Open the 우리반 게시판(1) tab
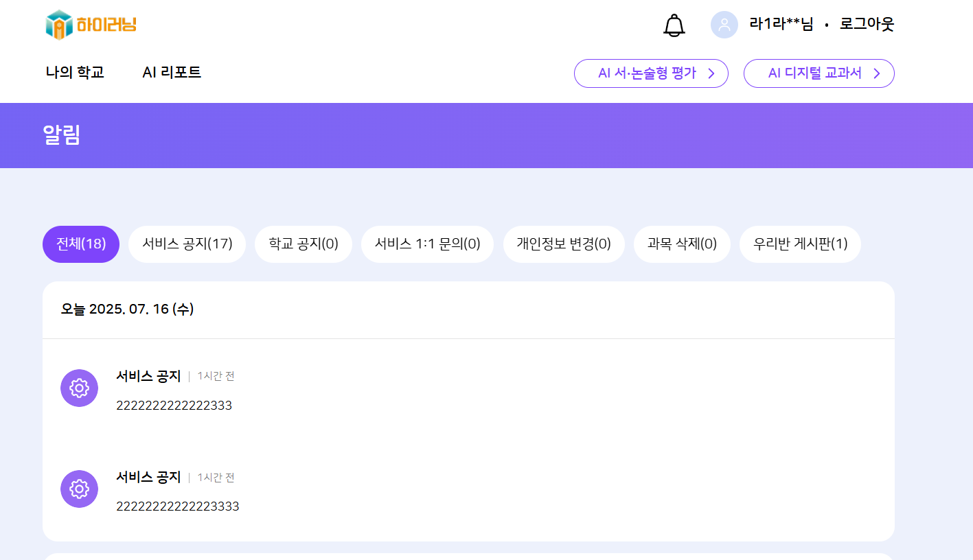The image size is (973, 560). pyautogui.click(x=800, y=244)
